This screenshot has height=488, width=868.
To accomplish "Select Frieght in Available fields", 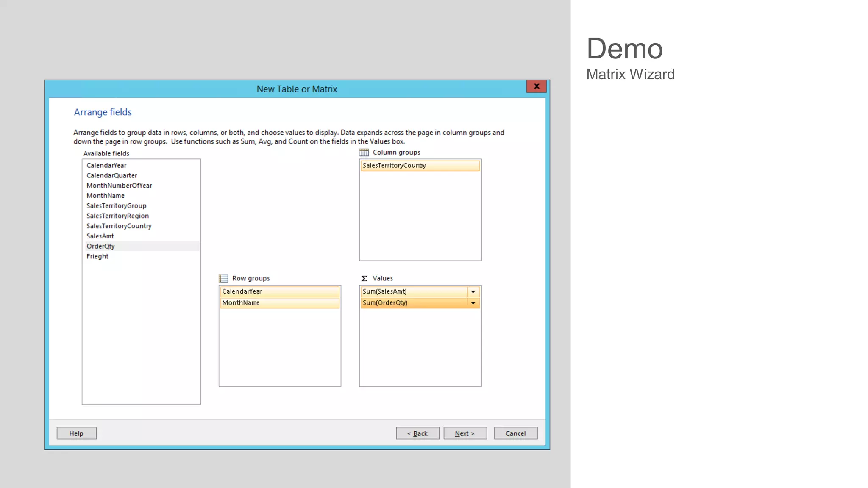I will click(141, 256).
